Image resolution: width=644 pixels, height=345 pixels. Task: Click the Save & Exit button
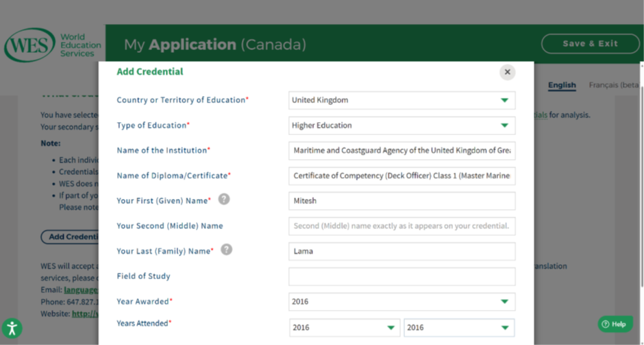tap(590, 44)
